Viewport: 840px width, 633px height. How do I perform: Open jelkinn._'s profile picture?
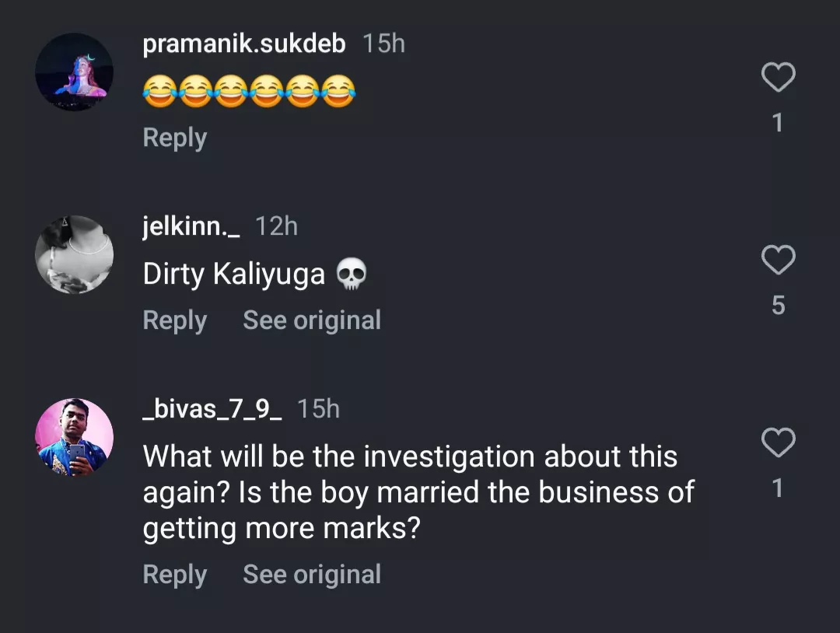tap(75, 254)
